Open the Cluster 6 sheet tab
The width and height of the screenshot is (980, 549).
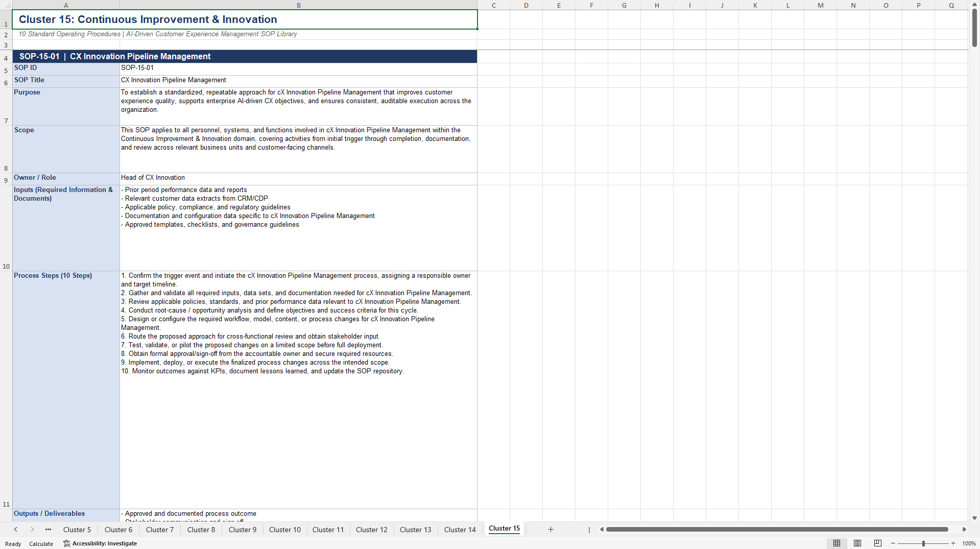coord(118,530)
